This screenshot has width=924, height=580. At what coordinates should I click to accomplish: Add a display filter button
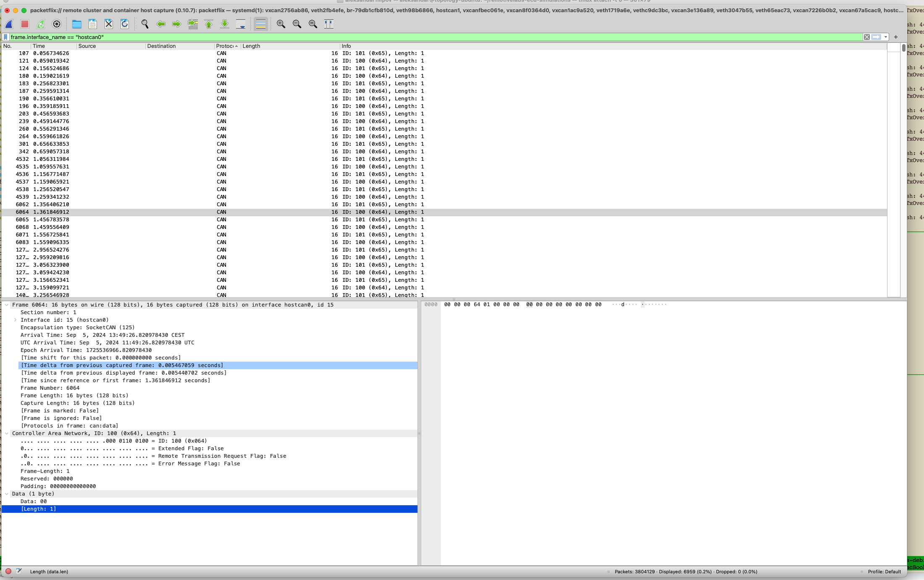tap(896, 37)
